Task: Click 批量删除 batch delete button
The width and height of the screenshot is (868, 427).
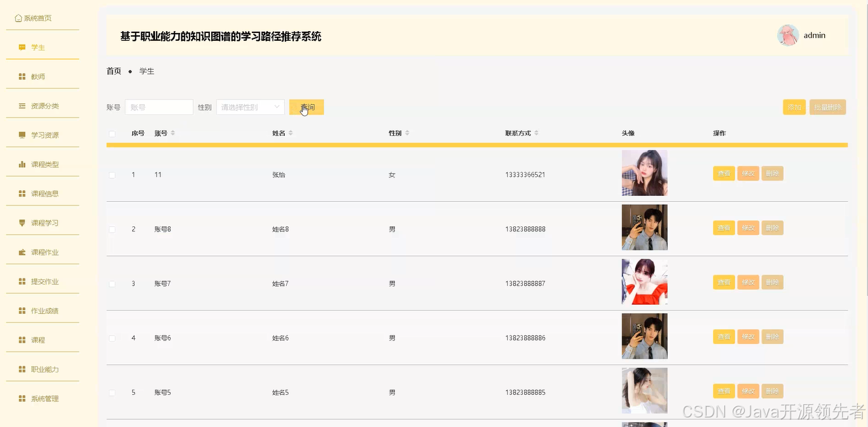Action: coord(827,107)
